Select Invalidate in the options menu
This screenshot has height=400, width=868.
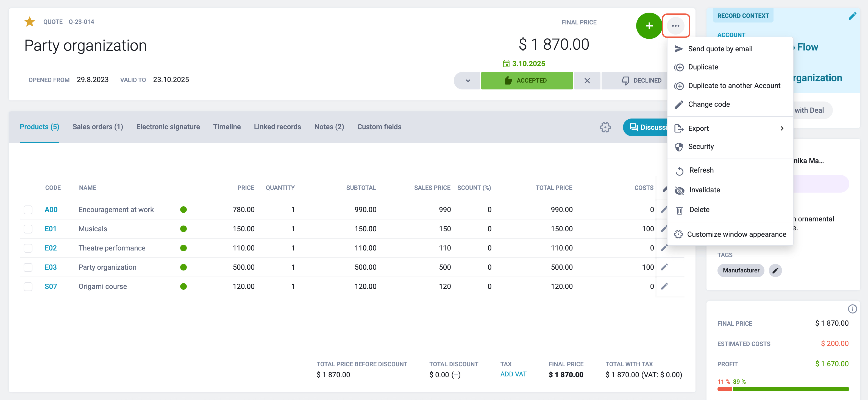[x=730, y=190]
